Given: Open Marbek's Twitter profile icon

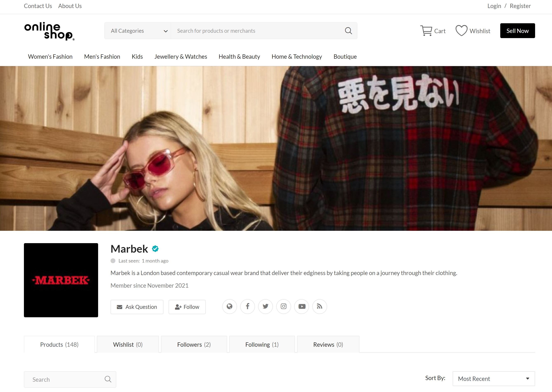Looking at the screenshot, I should click(265, 307).
